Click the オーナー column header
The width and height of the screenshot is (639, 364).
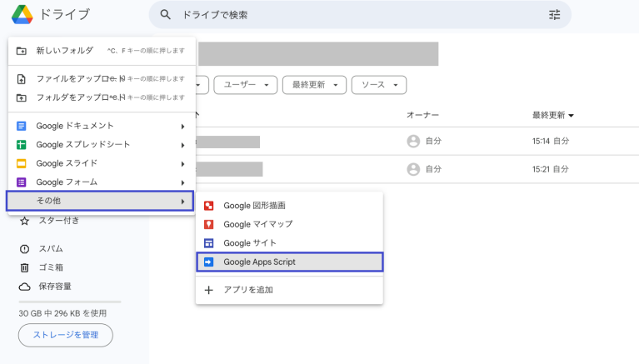tap(422, 115)
